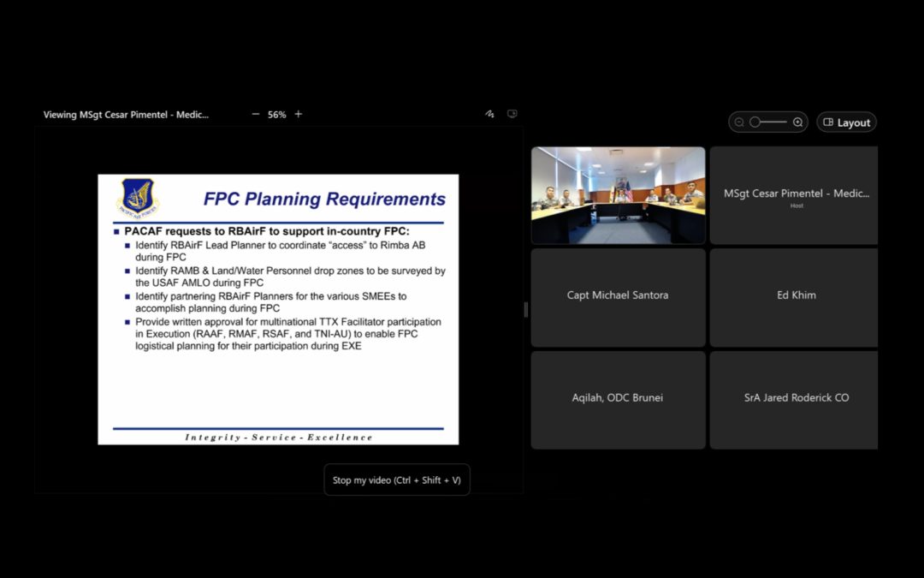Select SrA Jared Roderick CO tile
Screen dimensions: 924x578
[794, 400]
